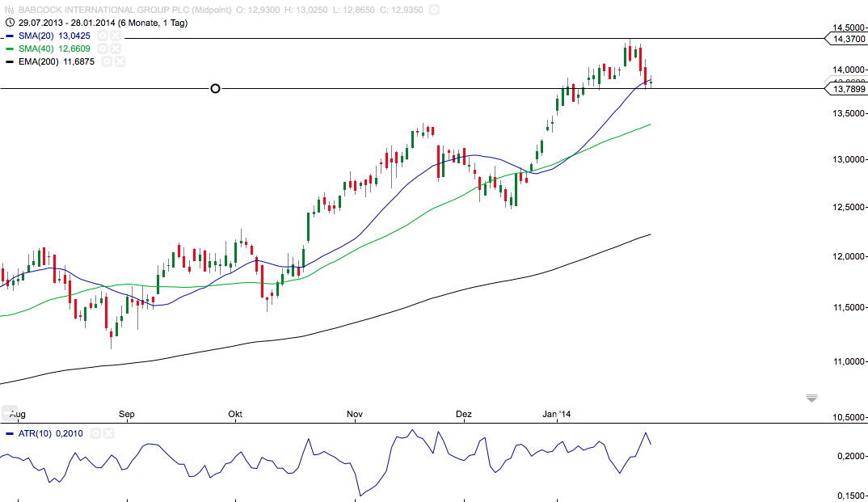Select the 14,3700 price level label
This screenshot has height=502, width=868.
[846, 39]
